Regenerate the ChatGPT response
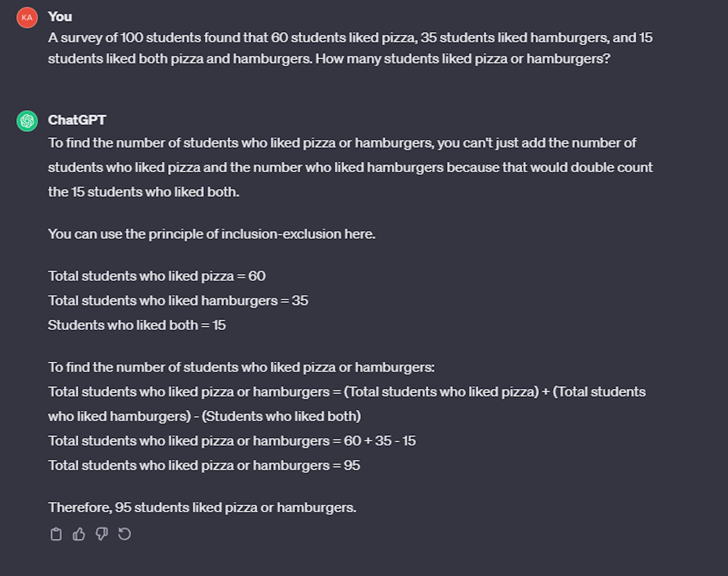Screen dimensions: 728x576 pyautogui.click(x=124, y=534)
